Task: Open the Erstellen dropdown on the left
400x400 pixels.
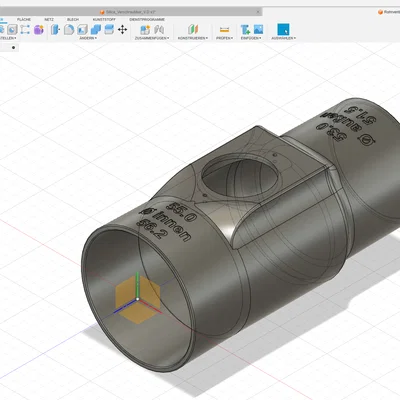Action: click(8, 38)
